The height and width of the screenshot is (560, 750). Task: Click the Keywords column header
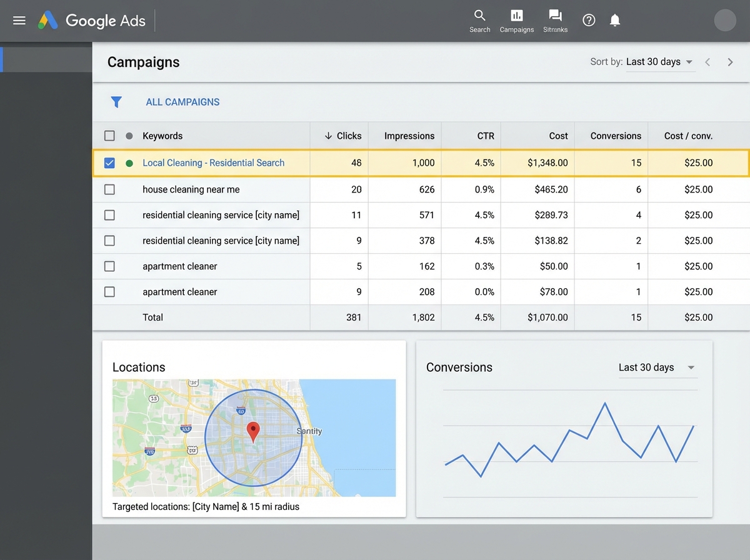tap(162, 135)
